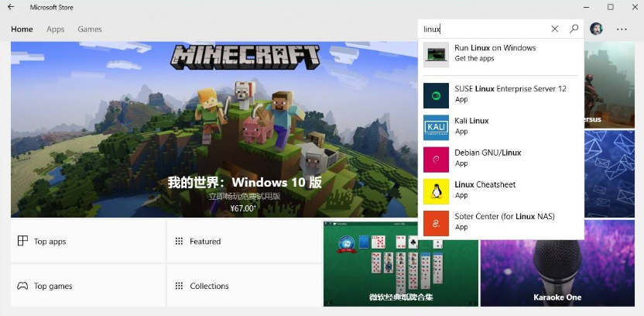Click the Top games controller icon
The image size is (644, 316).
(22, 286)
